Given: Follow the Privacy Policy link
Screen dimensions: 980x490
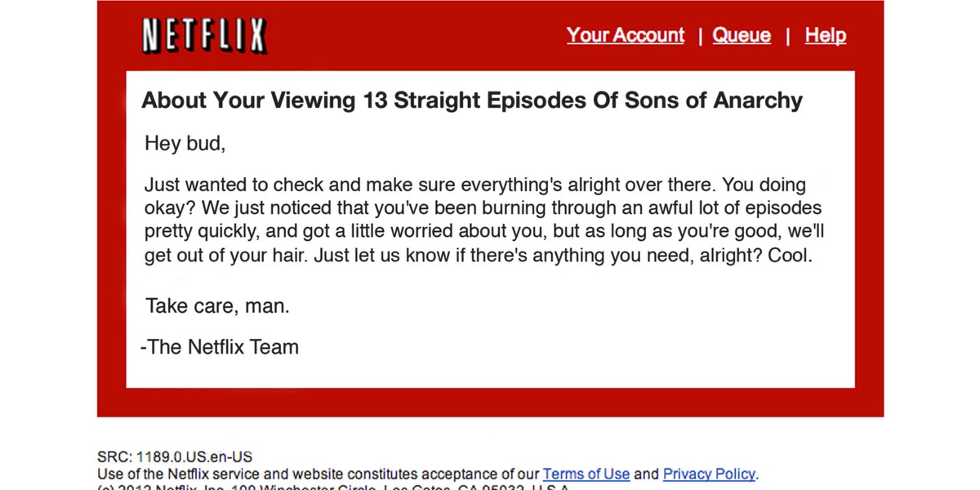Looking at the screenshot, I should [x=709, y=474].
